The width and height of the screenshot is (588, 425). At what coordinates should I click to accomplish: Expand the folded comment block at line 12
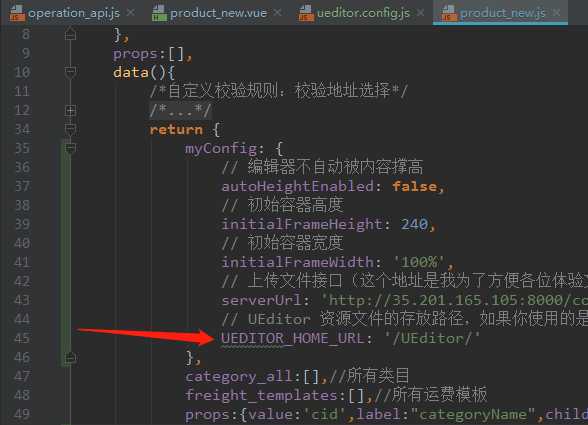70,110
